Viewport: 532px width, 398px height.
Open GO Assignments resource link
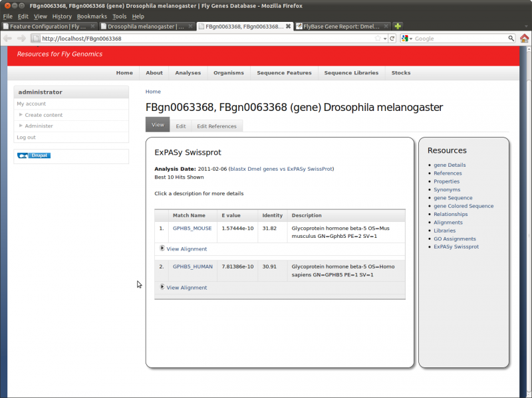[455, 239]
